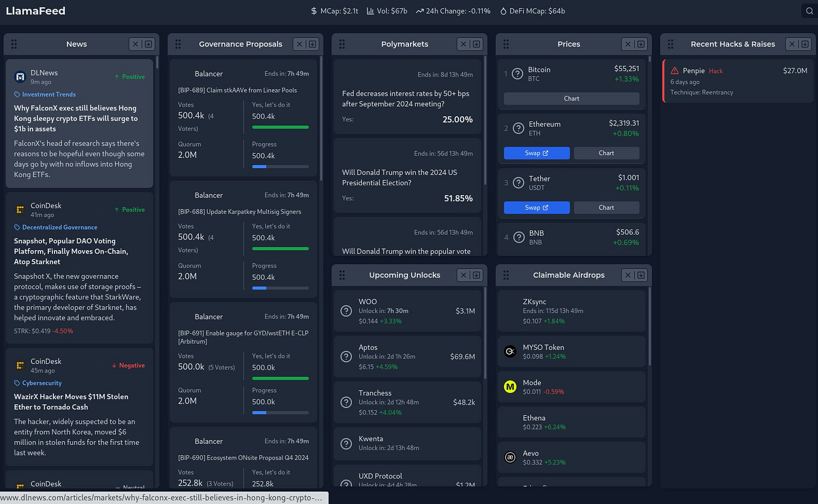Click the Aptos unlock token icon
This screenshot has width=818, height=504.
347,357
